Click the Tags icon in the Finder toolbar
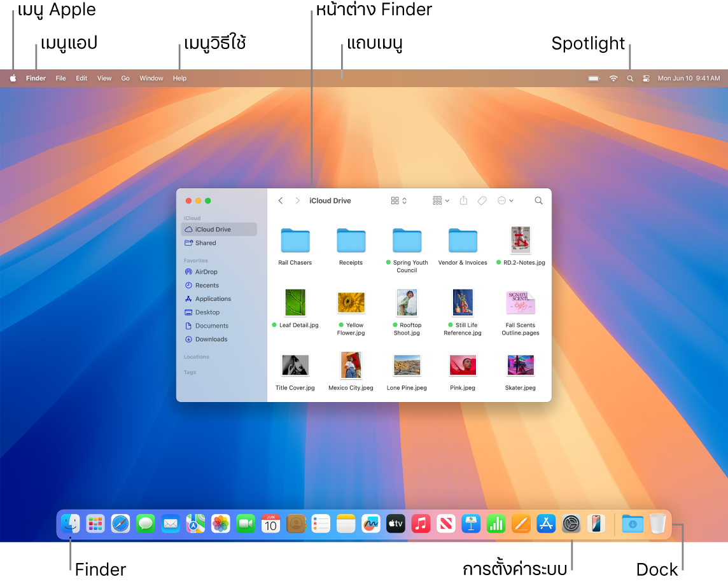The height and width of the screenshot is (584, 728). point(482,200)
